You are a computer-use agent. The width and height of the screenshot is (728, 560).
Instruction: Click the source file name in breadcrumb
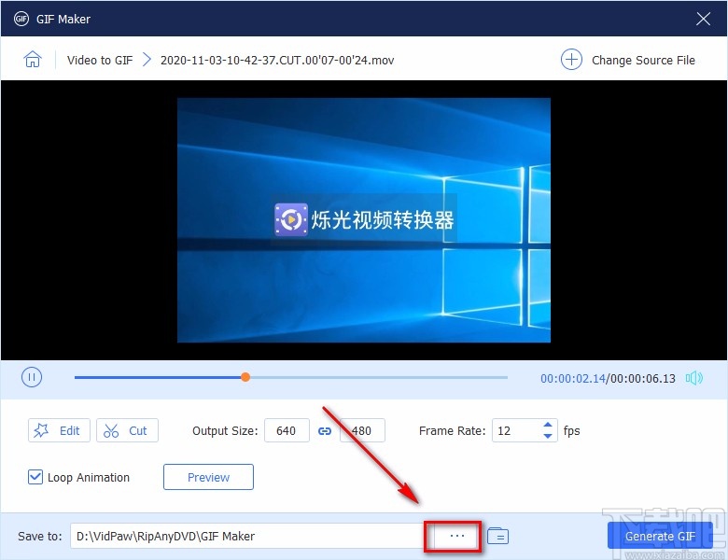click(x=277, y=61)
